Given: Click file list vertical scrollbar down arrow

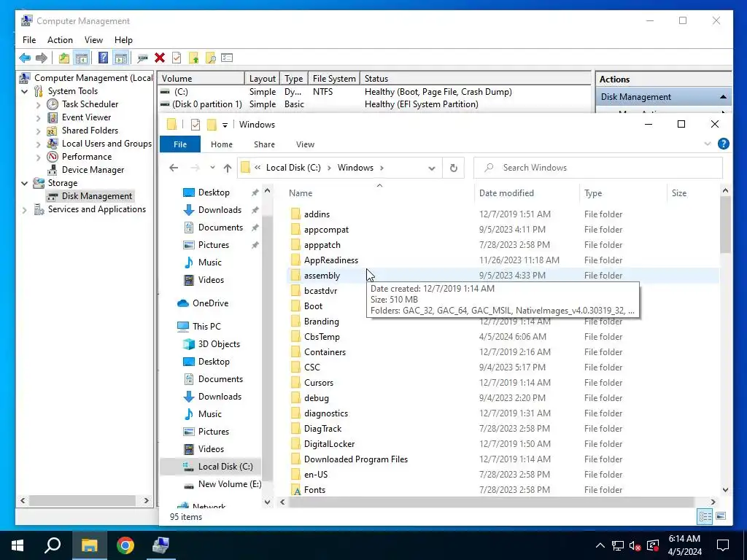Looking at the screenshot, I should click(x=725, y=489).
